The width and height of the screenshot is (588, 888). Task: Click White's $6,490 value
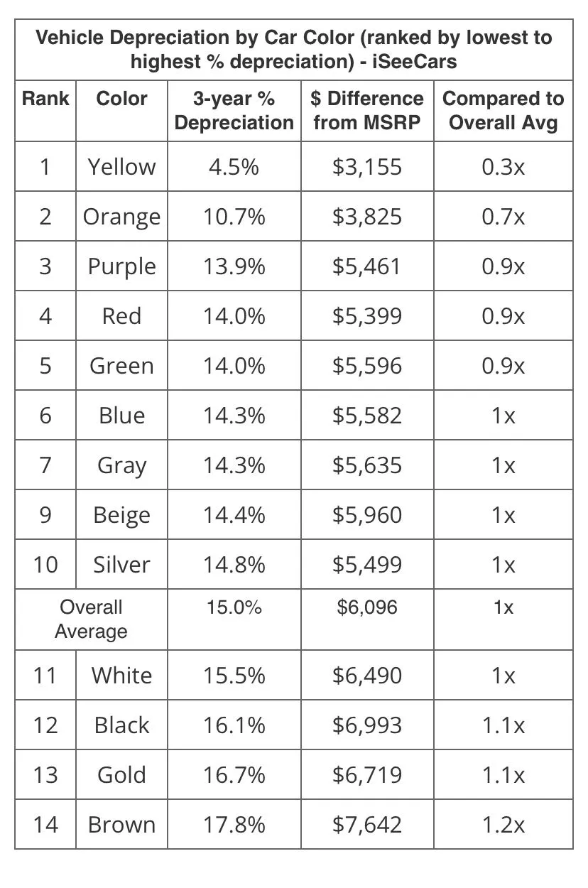click(367, 675)
